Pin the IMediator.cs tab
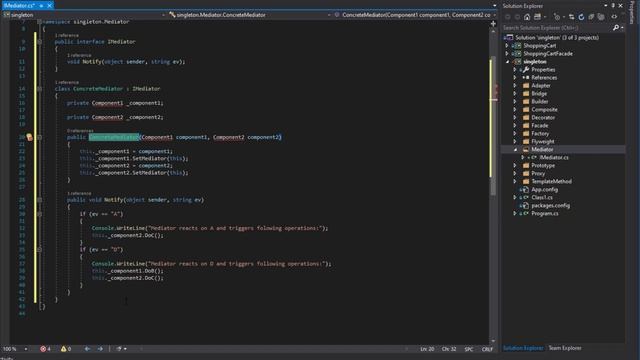The height and width of the screenshot is (360, 640). coord(41,6)
